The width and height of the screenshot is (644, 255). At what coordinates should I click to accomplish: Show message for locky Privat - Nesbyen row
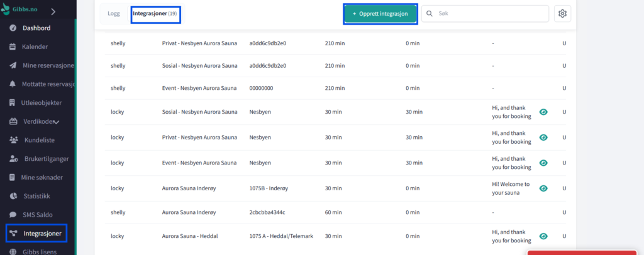pos(543,138)
